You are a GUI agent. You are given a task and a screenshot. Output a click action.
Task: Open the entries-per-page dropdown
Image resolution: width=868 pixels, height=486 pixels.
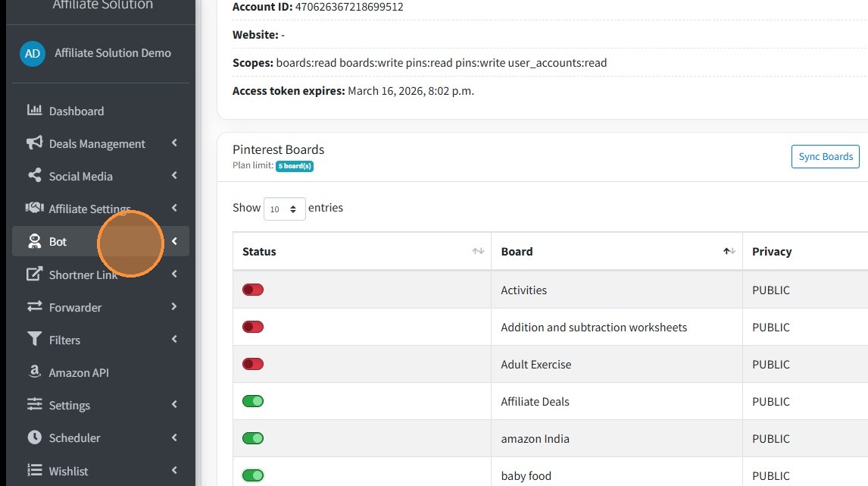284,209
